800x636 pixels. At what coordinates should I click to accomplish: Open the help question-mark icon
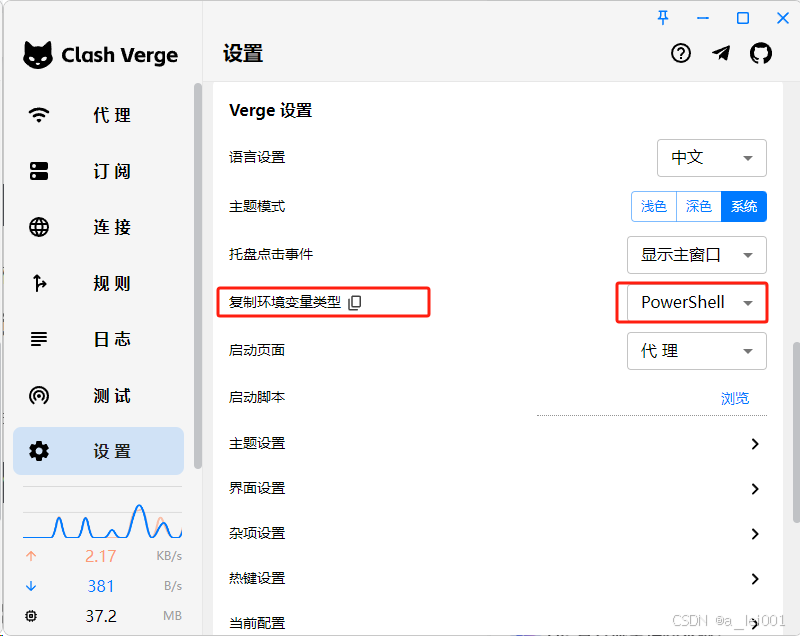pyautogui.click(x=681, y=53)
